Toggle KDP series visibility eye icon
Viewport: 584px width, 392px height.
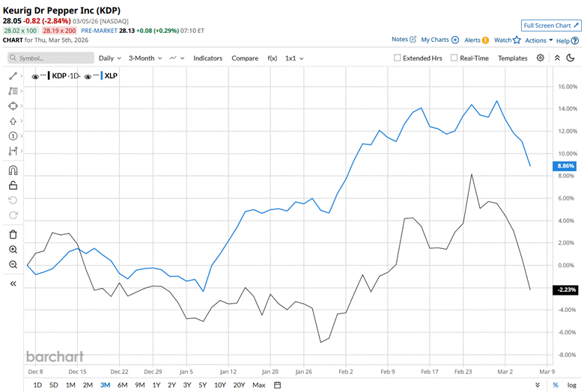point(35,76)
